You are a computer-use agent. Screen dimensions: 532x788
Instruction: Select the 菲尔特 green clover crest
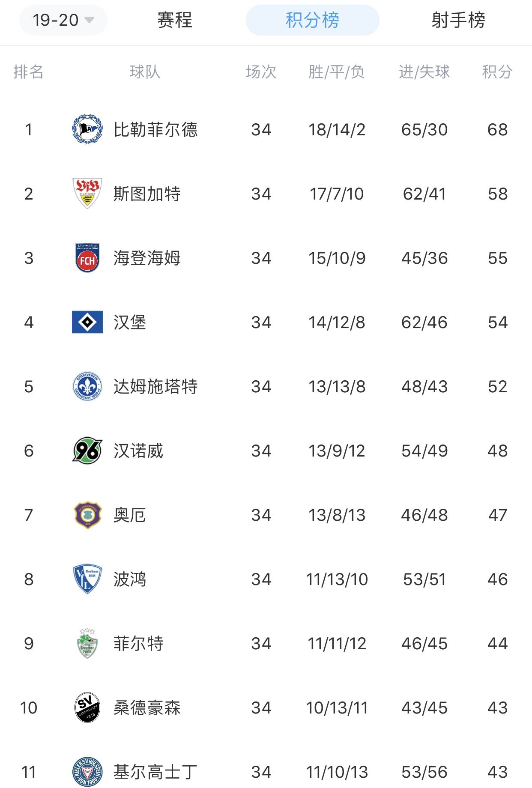(87, 643)
